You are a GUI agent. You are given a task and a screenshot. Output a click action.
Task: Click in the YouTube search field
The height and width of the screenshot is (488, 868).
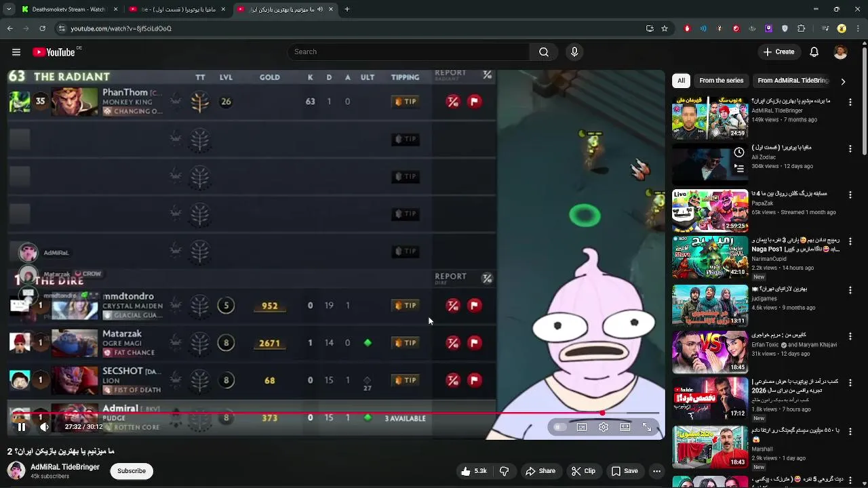pyautogui.click(x=409, y=52)
